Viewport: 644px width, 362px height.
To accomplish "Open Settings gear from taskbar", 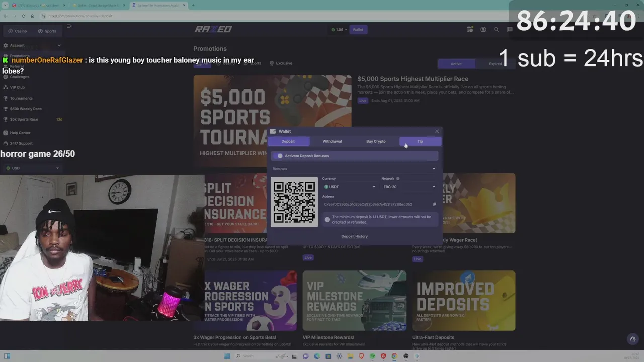I will [x=339, y=356].
